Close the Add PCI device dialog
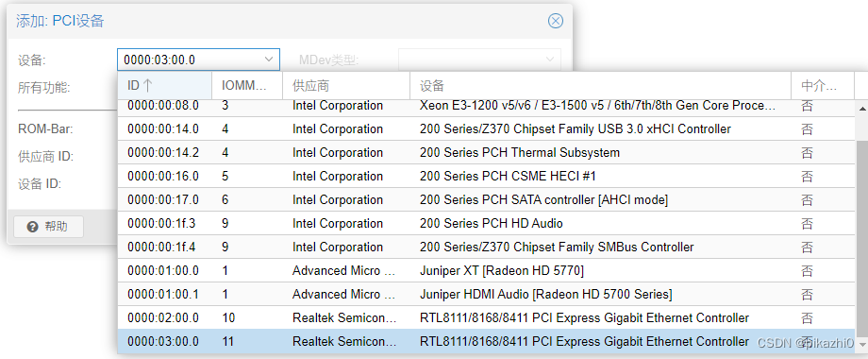 click(555, 21)
